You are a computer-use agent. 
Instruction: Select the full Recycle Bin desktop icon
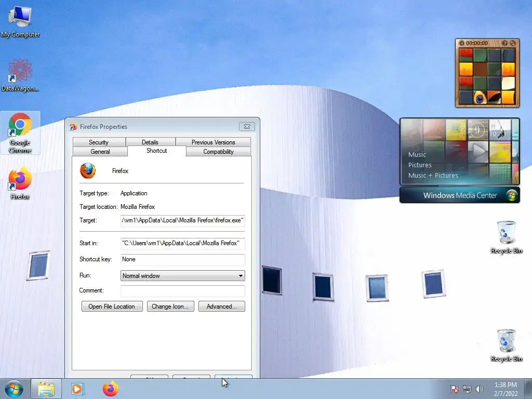click(506, 345)
